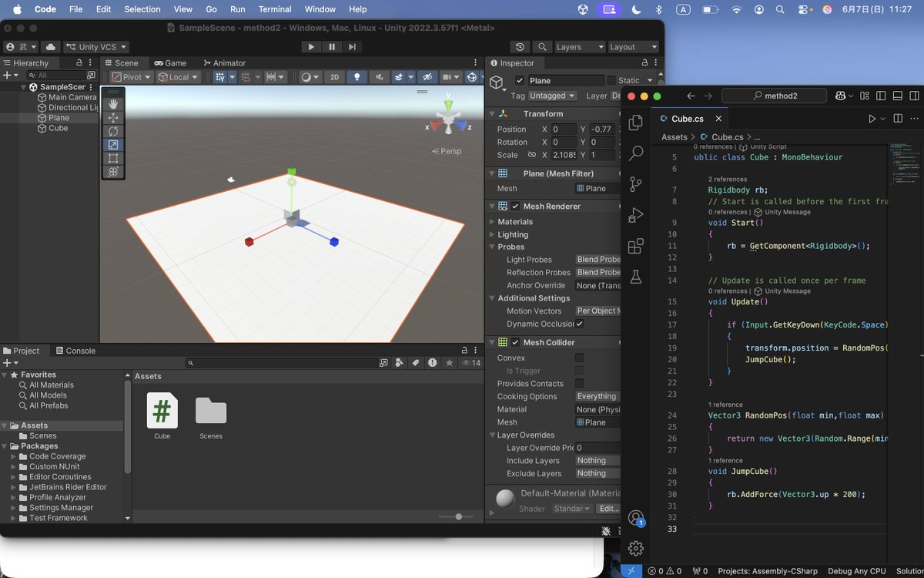Select the Scale tool in Scene overlay
This screenshot has height=578, width=924.
point(113,145)
